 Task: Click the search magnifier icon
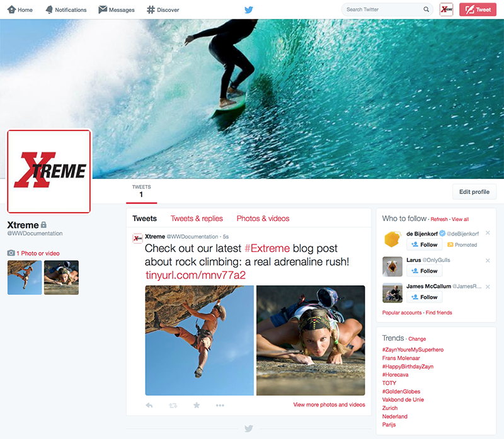coord(427,10)
